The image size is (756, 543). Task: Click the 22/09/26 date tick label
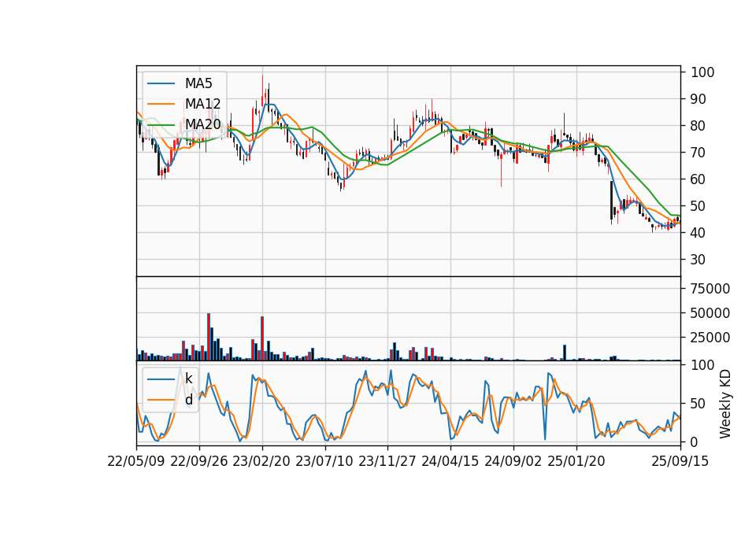199,461
